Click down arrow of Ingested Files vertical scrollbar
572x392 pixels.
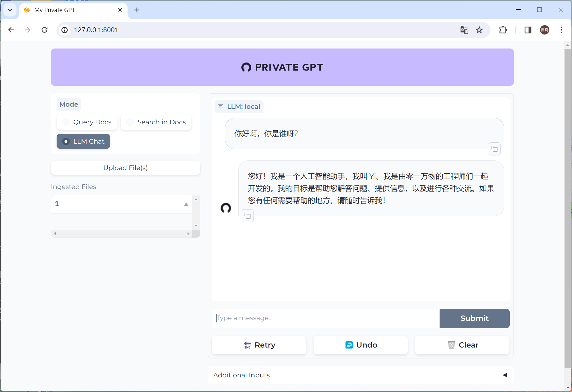[x=196, y=226]
